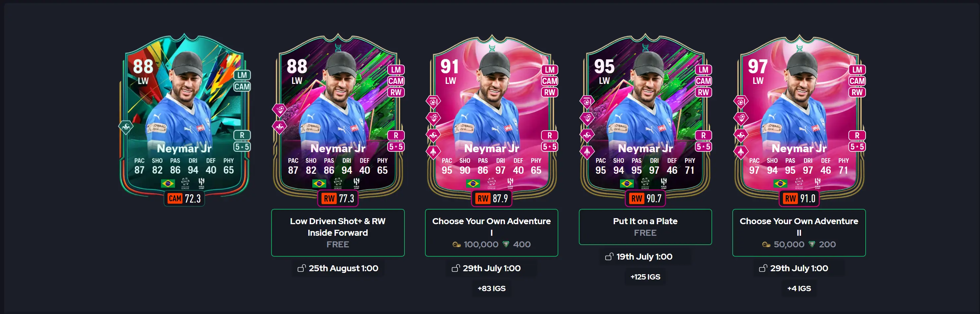Click the RW 87.9 rating badge
The image size is (980, 314).
(x=492, y=199)
